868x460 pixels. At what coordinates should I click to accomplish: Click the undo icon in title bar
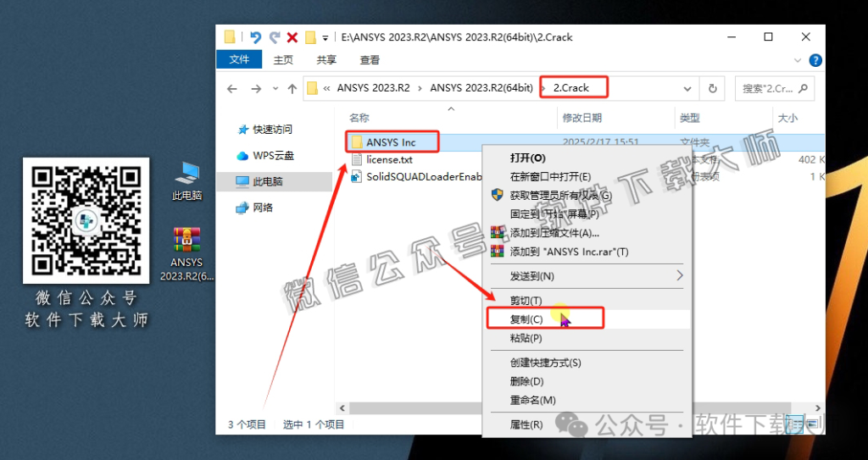pyautogui.click(x=255, y=37)
